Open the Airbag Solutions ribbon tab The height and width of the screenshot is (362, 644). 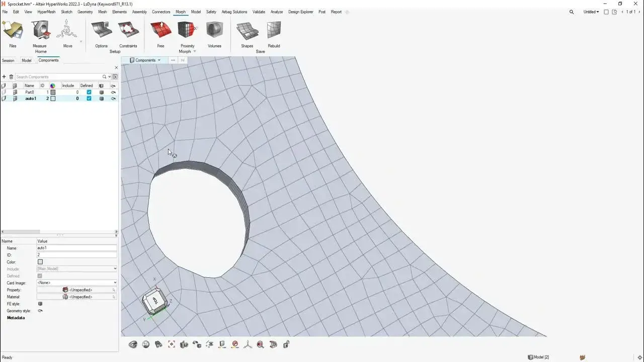click(x=234, y=12)
